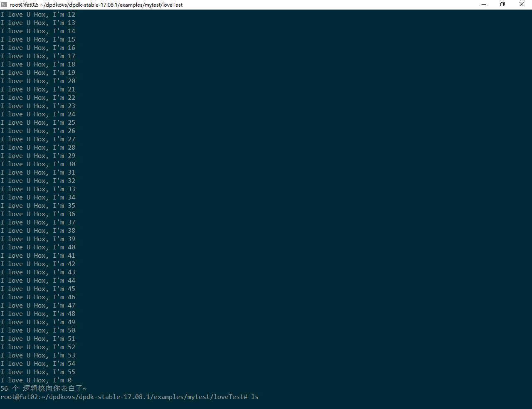This screenshot has height=409, width=532.
Task: Click the line "I love U Hox, I'm 34"
Action: pyautogui.click(x=38, y=197)
